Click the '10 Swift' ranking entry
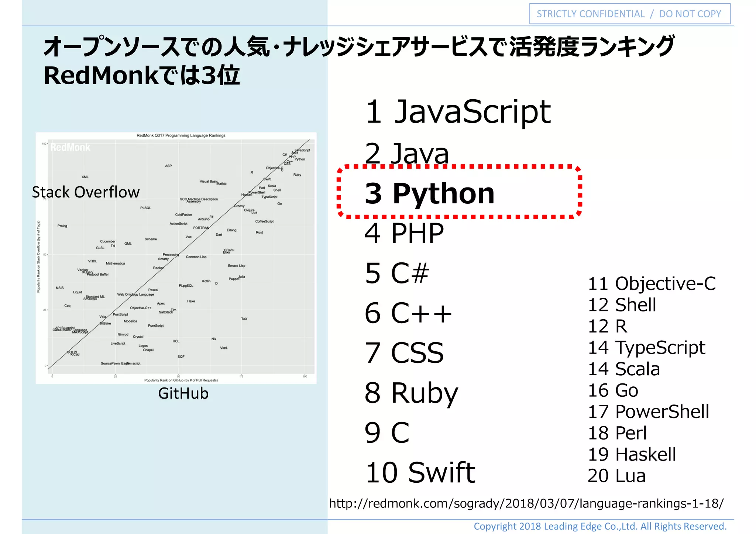The width and height of the screenshot is (756, 534). click(x=420, y=473)
